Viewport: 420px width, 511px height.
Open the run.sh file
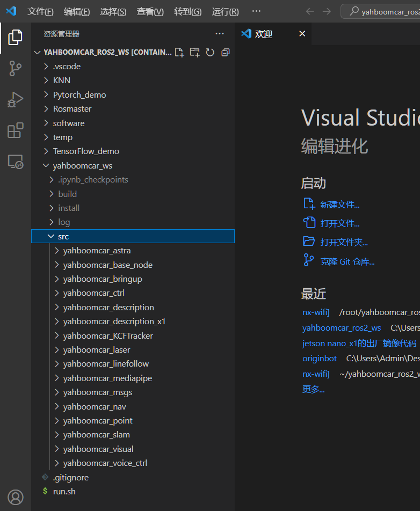click(x=64, y=491)
